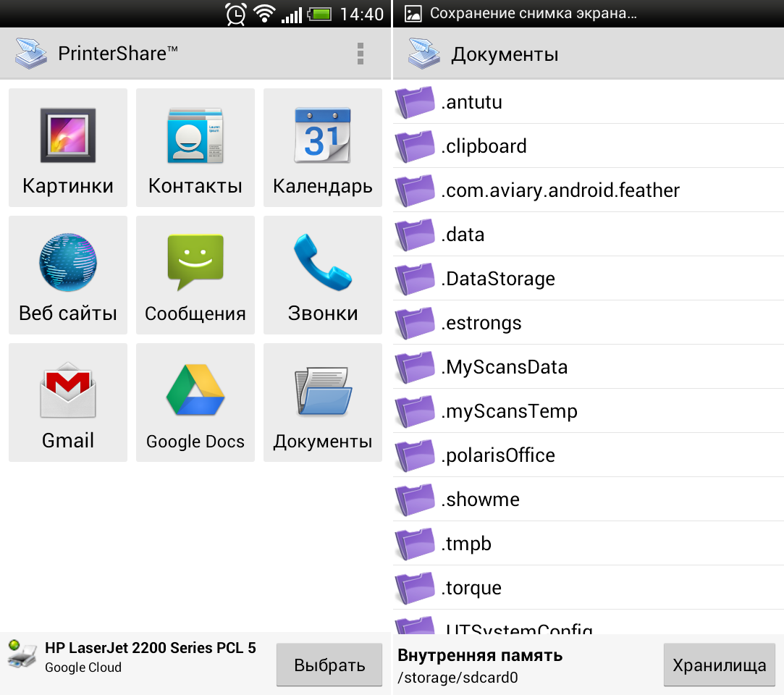
Task: Open the Веб сайты globe tile
Action: click(x=68, y=275)
